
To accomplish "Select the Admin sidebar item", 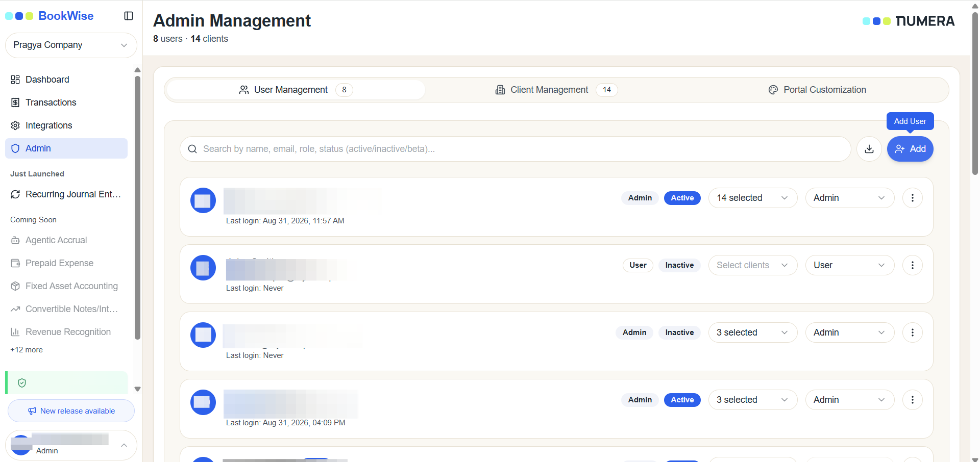I will pyautogui.click(x=66, y=148).
